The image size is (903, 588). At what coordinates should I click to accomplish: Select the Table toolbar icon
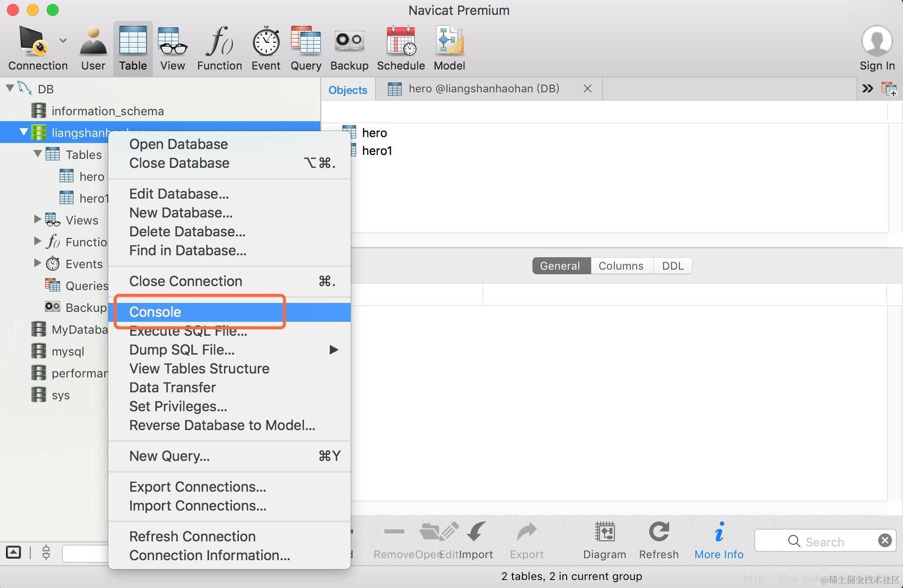[x=133, y=48]
